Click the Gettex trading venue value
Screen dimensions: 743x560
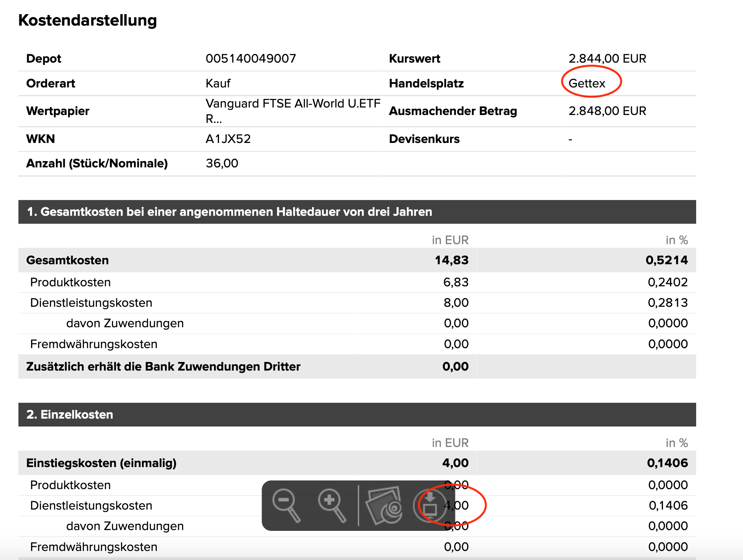(x=587, y=83)
